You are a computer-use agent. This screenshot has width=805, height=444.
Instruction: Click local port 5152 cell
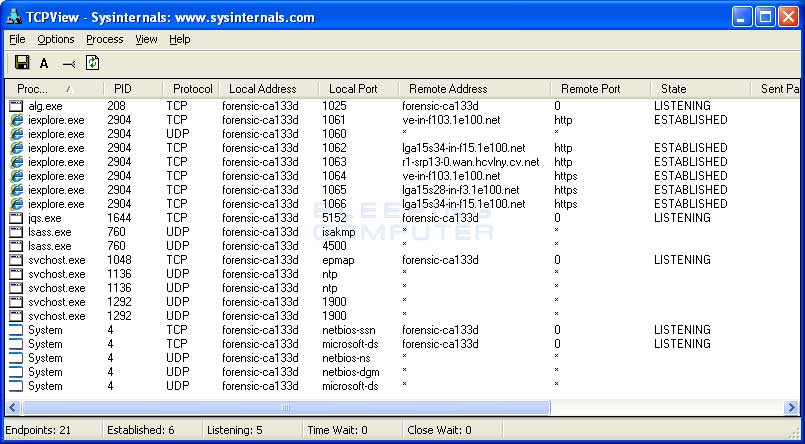(x=334, y=218)
